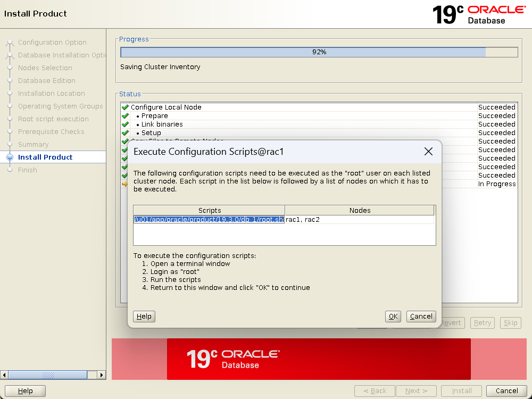
Task: Click the bottom-left Help button of installer
Action: [x=25, y=391]
